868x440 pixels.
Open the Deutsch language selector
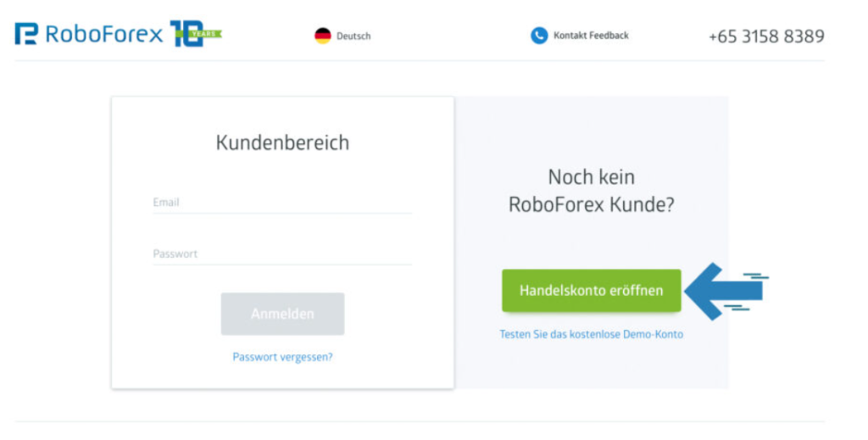pos(353,36)
